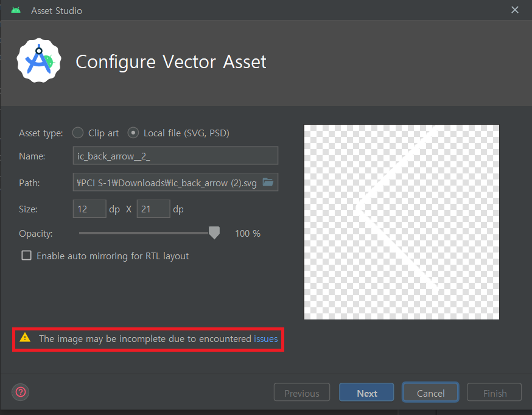
Task: Click the Previous button
Action: (302, 392)
